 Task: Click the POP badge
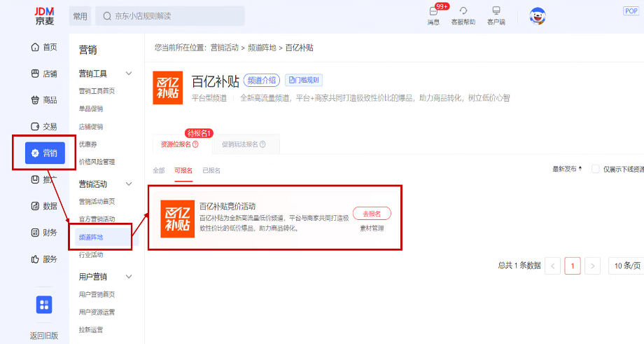pos(631,11)
